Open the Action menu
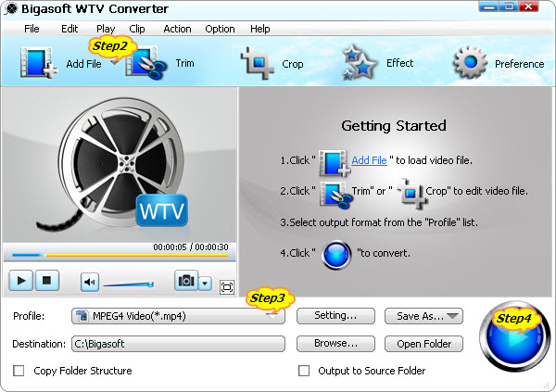This screenshot has width=556, height=392. click(x=177, y=29)
